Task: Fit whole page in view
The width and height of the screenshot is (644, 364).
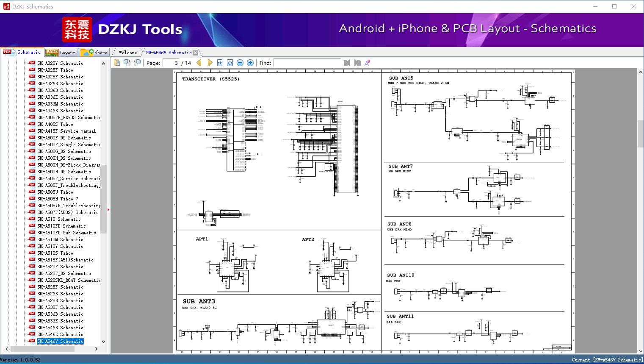Action: pyautogui.click(x=230, y=63)
